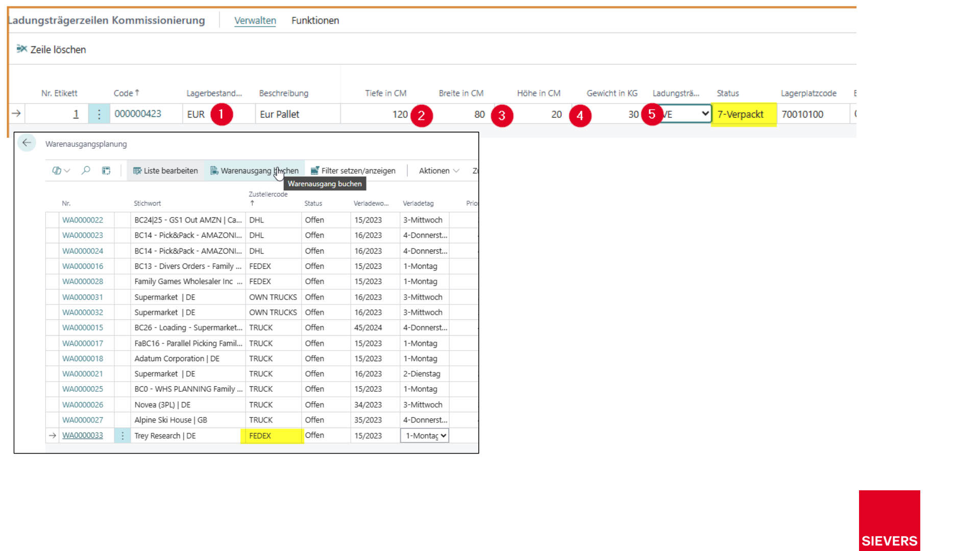Sort by Zustellercode column header

(268, 198)
